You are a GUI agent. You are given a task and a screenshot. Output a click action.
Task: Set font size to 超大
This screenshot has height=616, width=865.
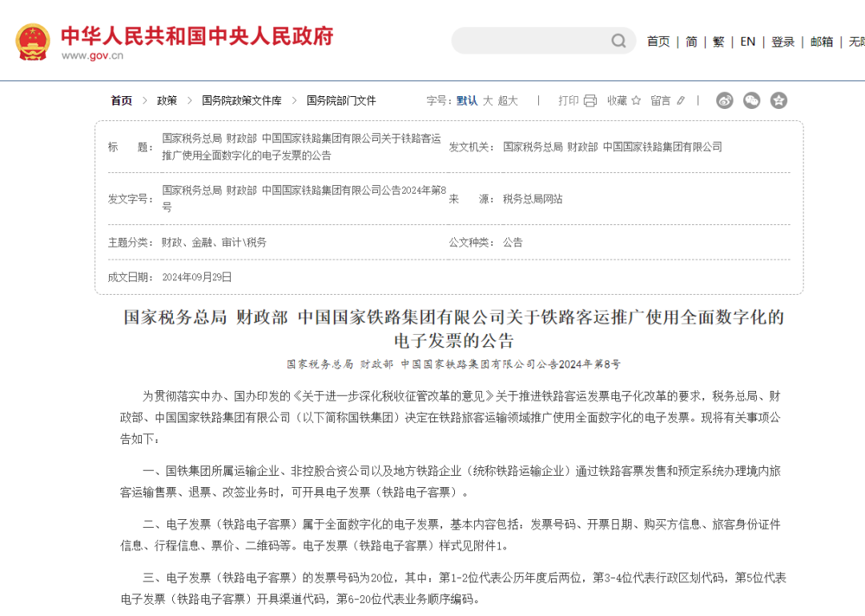click(508, 101)
